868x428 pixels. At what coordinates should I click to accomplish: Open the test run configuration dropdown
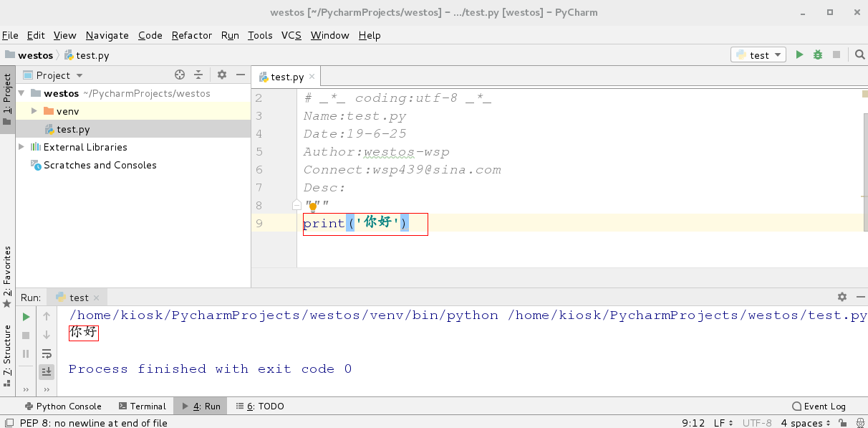(758, 55)
